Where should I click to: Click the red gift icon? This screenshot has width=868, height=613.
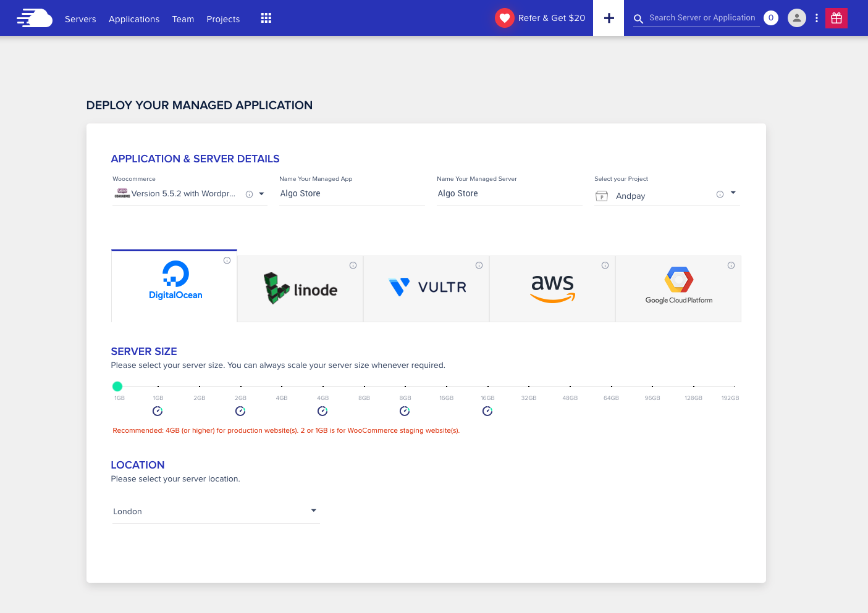(x=836, y=18)
